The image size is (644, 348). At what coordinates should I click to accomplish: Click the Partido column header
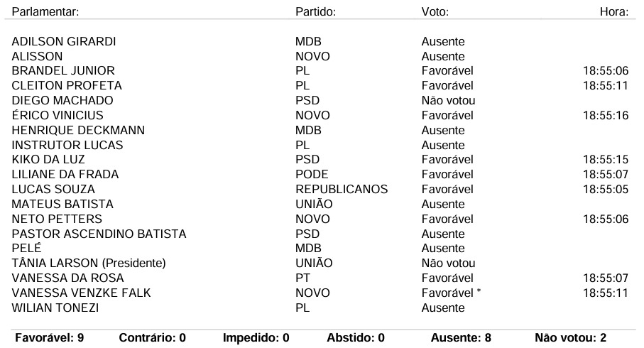tap(315, 11)
